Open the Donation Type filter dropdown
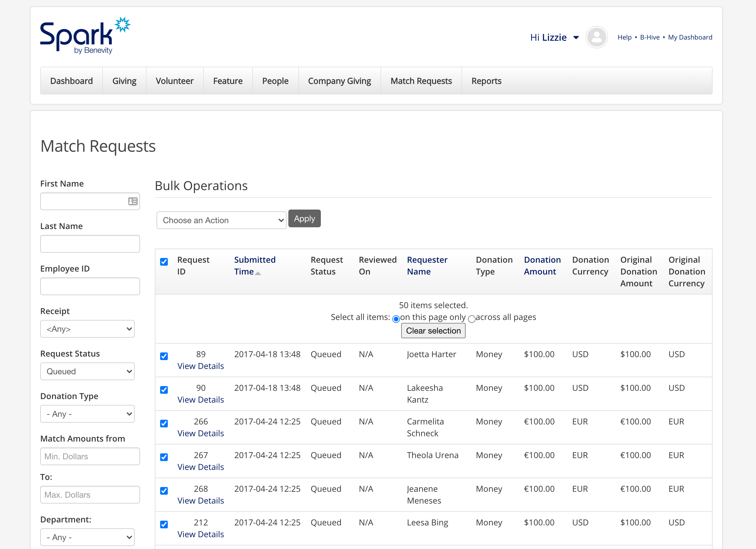 click(x=87, y=414)
